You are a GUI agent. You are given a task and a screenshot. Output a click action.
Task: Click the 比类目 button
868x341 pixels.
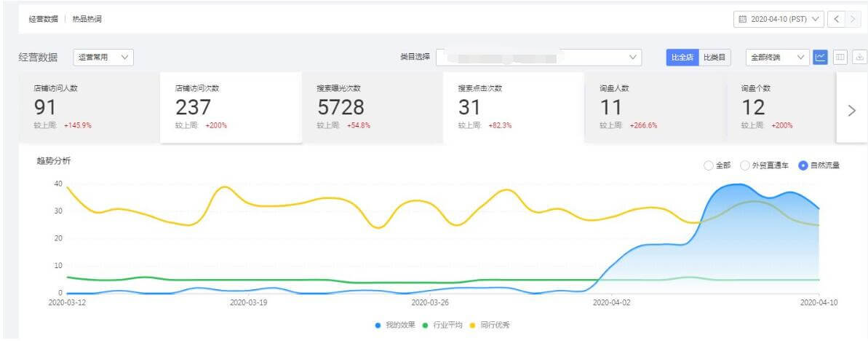pyautogui.click(x=715, y=58)
